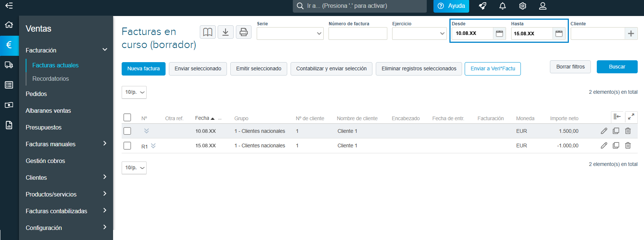Open Recordatorios menu item
644x240 pixels.
pyautogui.click(x=51, y=79)
